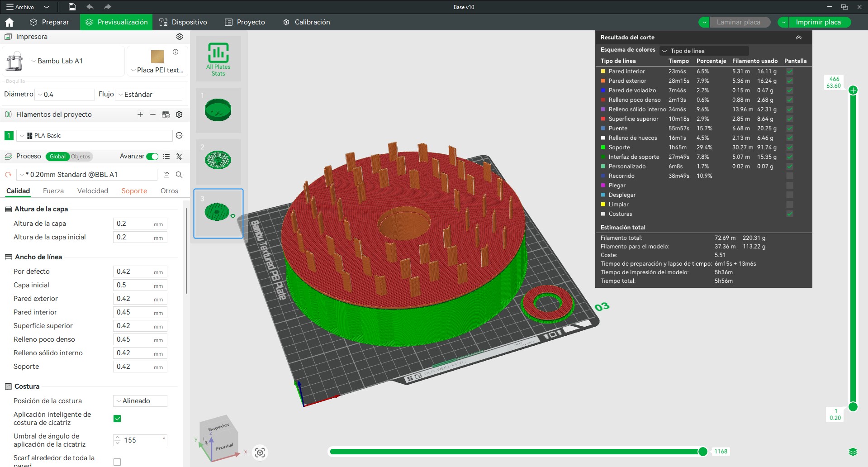Save the process preset icon
Screen dimensions: 868x467
[x=166, y=175]
